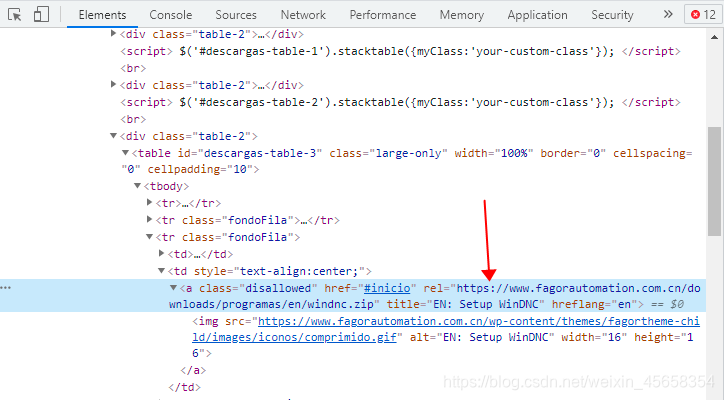Select the descargas-table-2 stacktable script line
Screen dimensions: 724x400
coord(400,102)
